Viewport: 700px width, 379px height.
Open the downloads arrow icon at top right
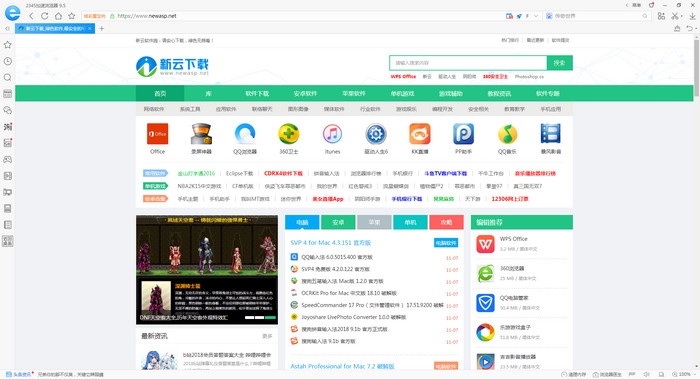(692, 16)
